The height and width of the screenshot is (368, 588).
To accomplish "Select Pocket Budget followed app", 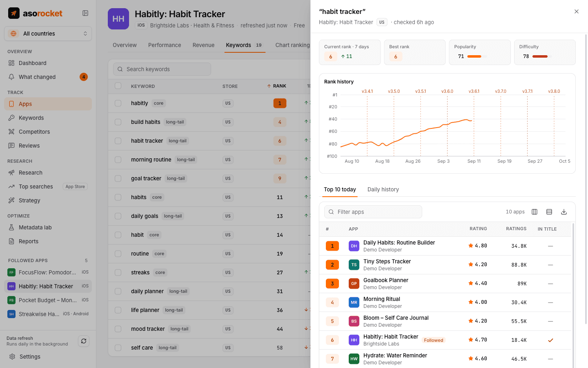I will click(48, 300).
